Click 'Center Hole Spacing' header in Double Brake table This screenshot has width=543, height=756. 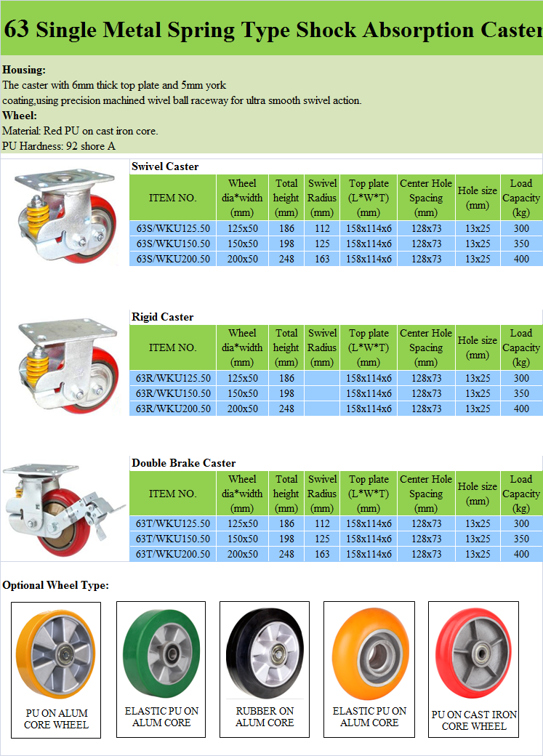[x=426, y=494]
